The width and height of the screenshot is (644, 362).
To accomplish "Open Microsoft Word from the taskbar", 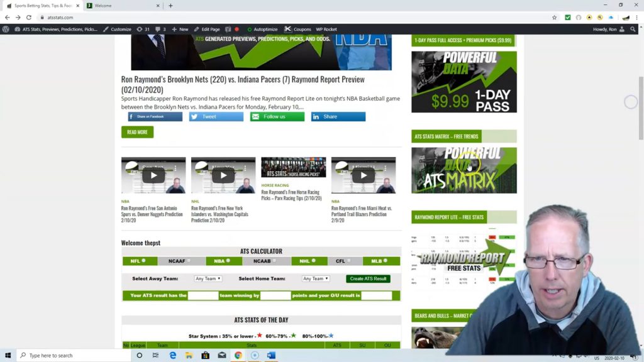I will tap(271, 355).
